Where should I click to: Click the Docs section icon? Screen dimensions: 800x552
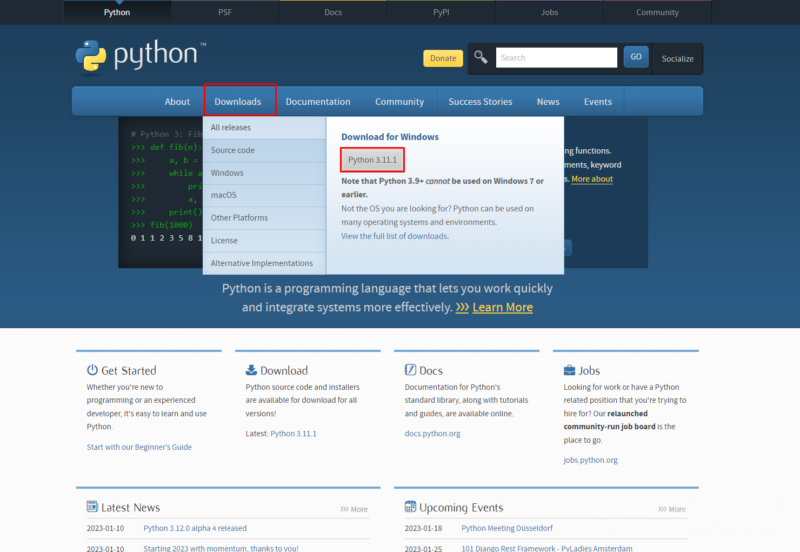pyautogui.click(x=410, y=370)
